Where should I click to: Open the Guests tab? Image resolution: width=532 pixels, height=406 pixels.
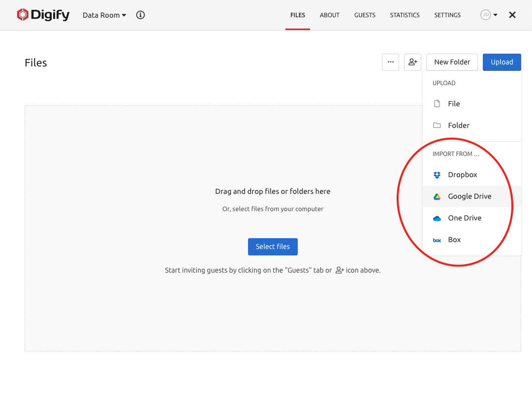pos(365,15)
